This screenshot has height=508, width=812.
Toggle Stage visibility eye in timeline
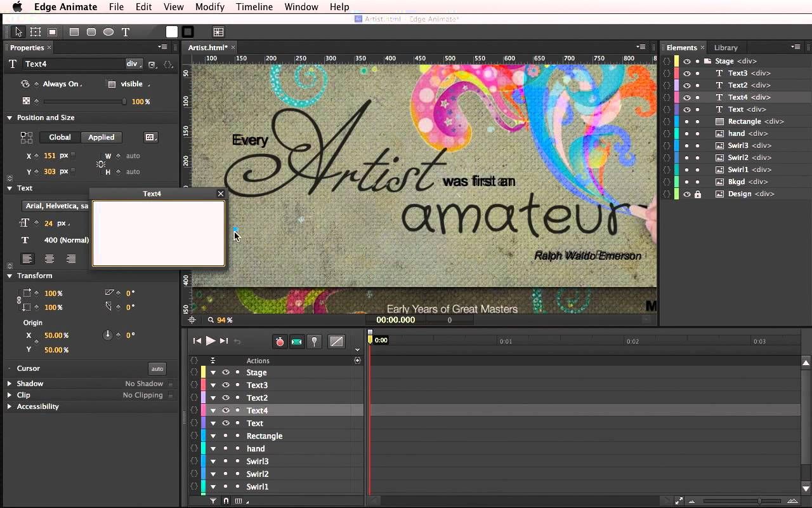pos(225,373)
